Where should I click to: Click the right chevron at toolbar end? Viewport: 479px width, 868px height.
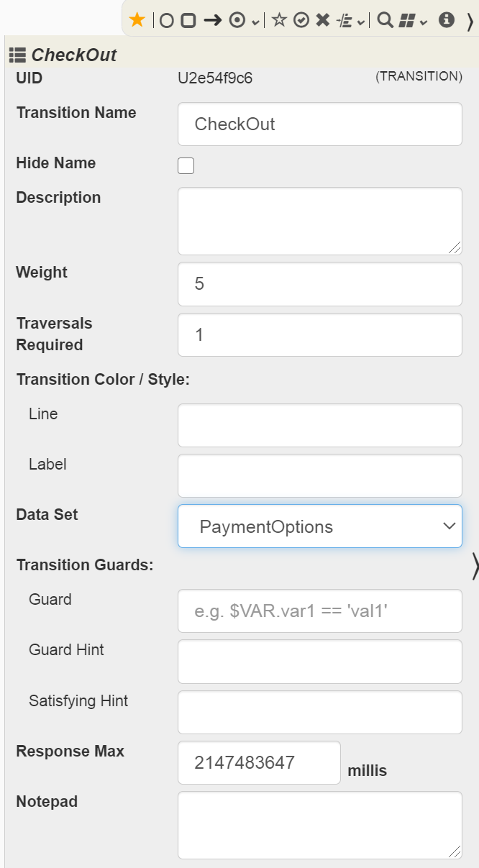(x=470, y=22)
